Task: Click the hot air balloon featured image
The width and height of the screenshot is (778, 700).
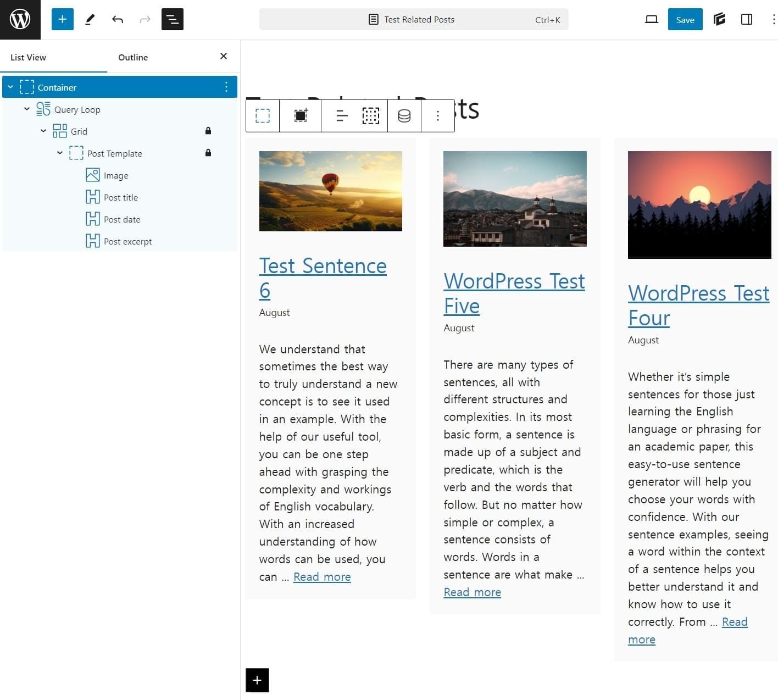Action: [330, 191]
